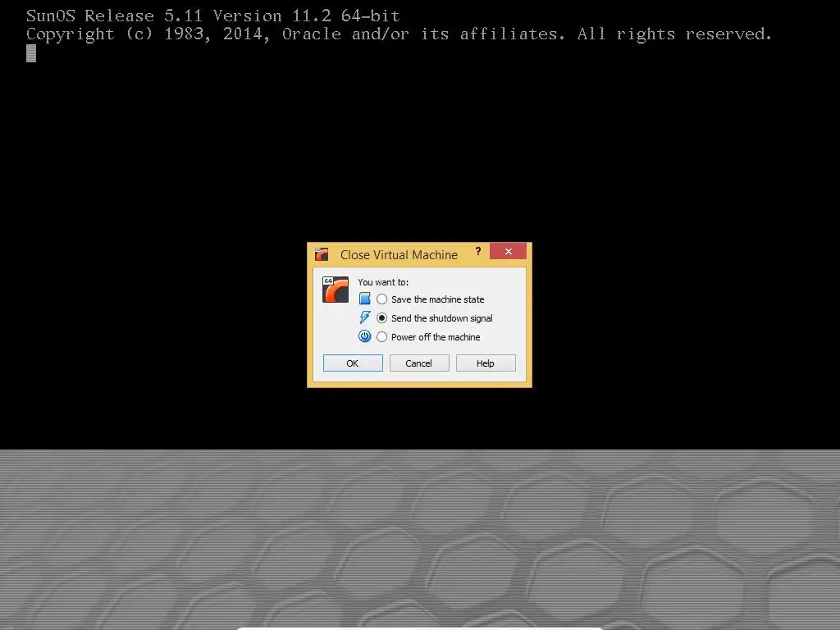Confirm with the OK button
Screen dimensions: 840x630
353,363
